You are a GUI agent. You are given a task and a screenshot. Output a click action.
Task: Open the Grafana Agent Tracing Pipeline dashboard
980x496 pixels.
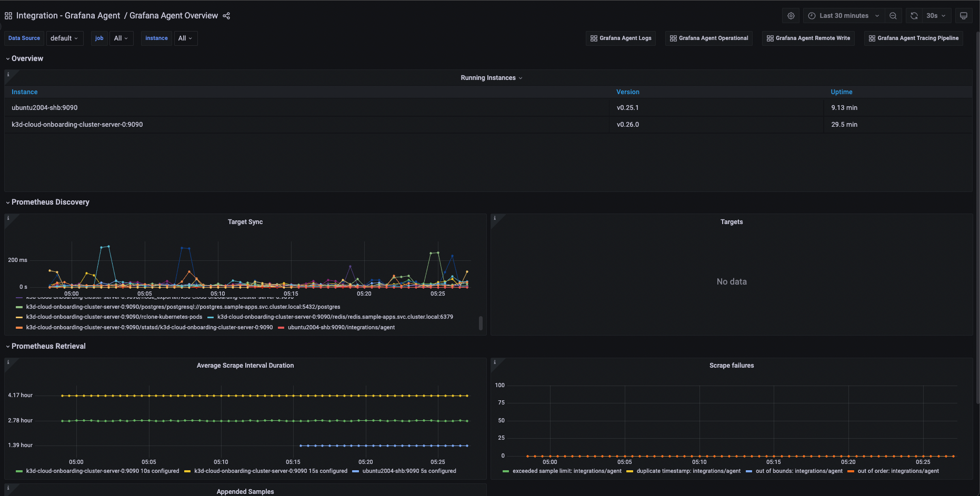pos(913,38)
